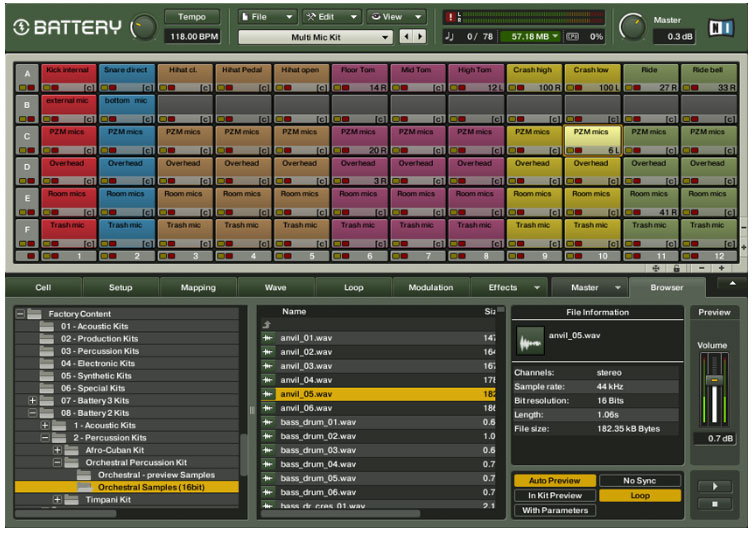Click the Master 0.3 dB value field
Screen dimensions: 754x535
click(x=674, y=37)
